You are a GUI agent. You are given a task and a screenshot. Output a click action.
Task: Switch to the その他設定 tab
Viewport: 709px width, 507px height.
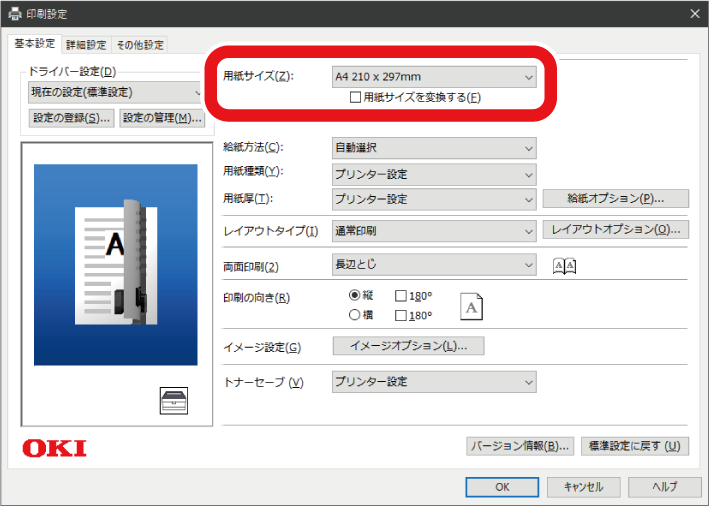(x=139, y=44)
